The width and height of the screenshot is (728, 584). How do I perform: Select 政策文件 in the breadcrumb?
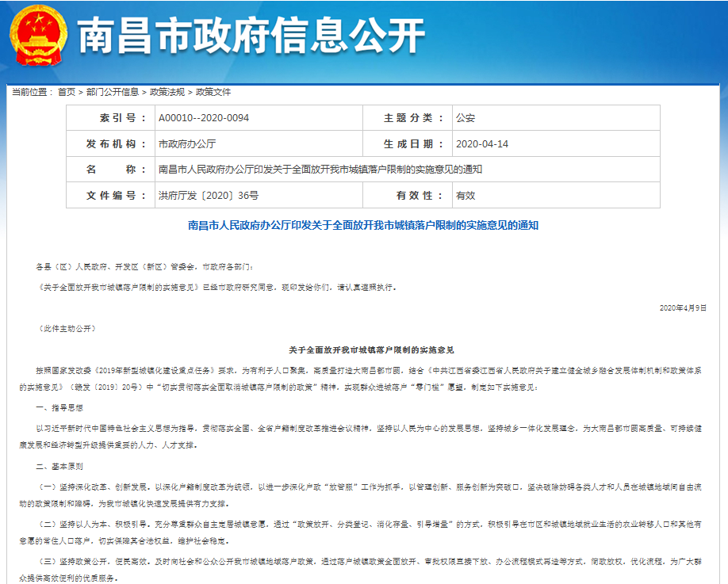[x=213, y=92]
